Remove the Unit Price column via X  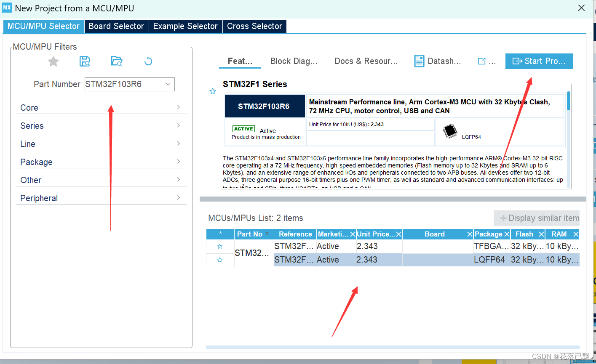398,234
